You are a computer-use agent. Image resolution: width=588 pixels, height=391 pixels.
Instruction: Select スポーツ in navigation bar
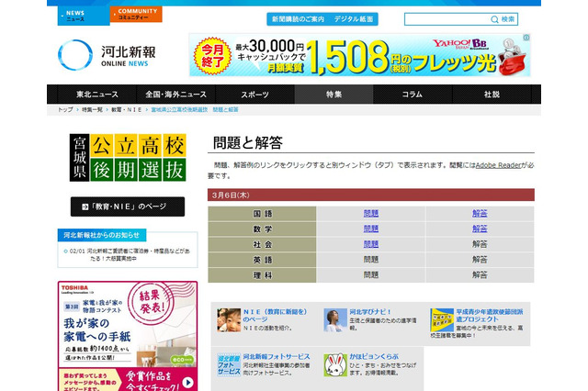(x=255, y=95)
